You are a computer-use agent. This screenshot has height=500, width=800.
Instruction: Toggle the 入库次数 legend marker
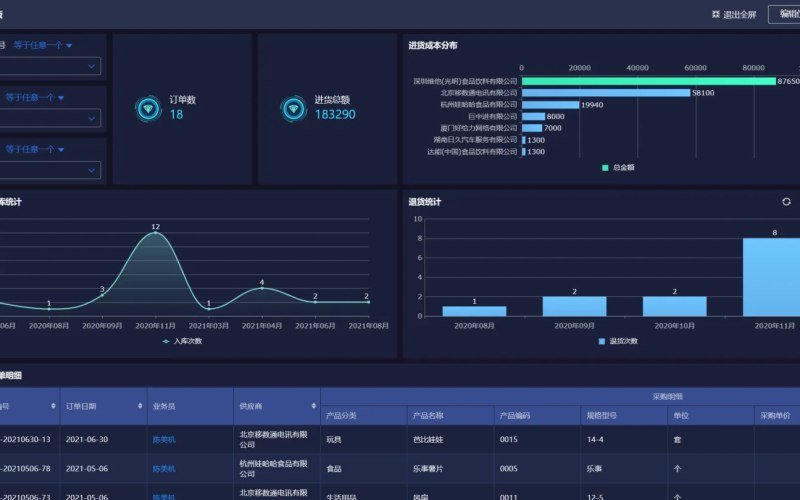pos(166,341)
